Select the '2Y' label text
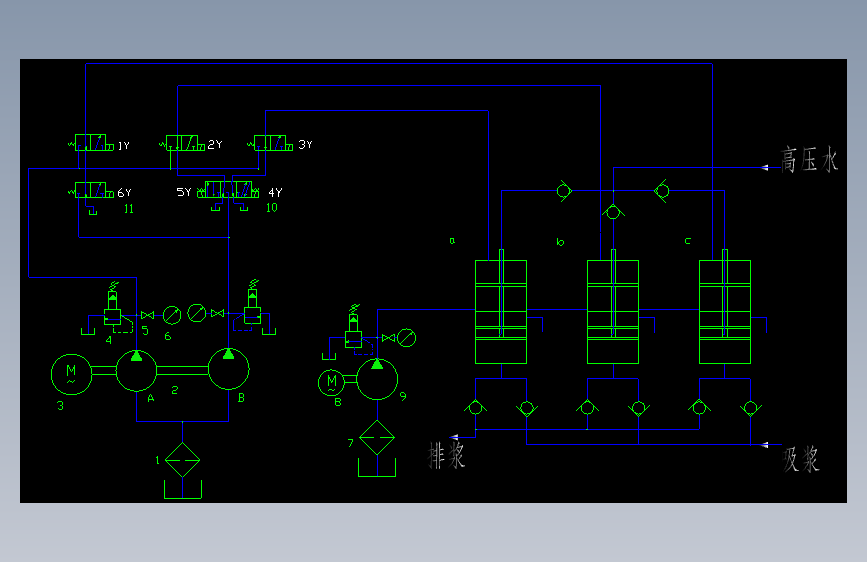Screen dimensions: 867x562 click(215, 144)
